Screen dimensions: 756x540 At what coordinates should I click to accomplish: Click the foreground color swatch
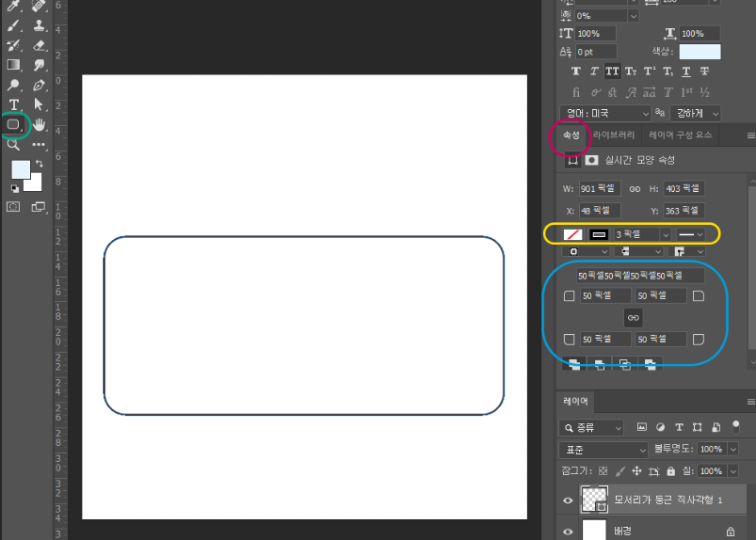[21, 169]
